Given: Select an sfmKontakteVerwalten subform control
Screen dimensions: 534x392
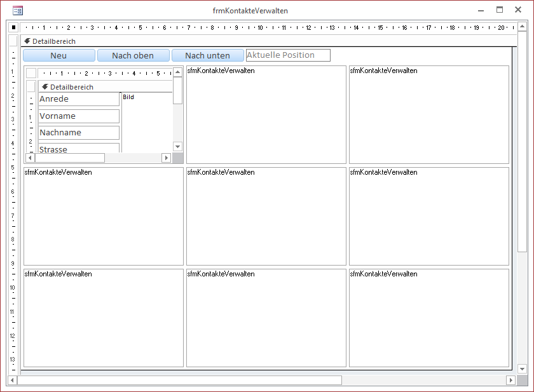Looking at the screenshot, I should pyautogui.click(x=266, y=114).
